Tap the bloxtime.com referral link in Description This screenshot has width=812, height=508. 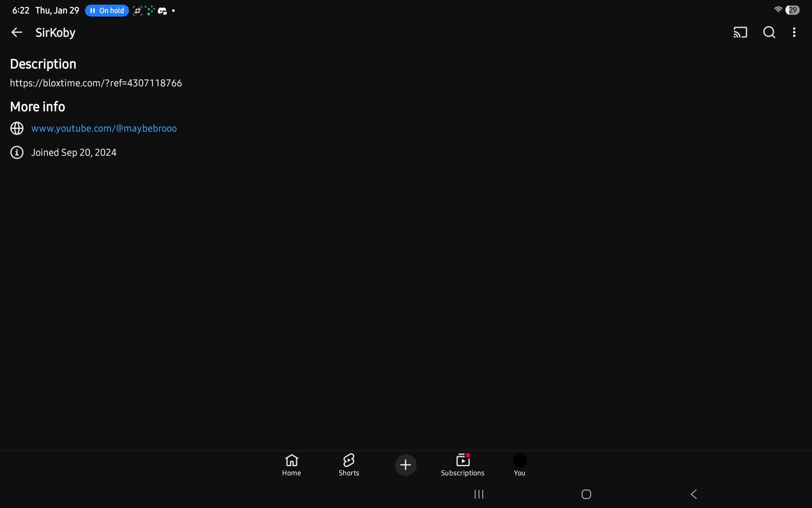(x=96, y=83)
